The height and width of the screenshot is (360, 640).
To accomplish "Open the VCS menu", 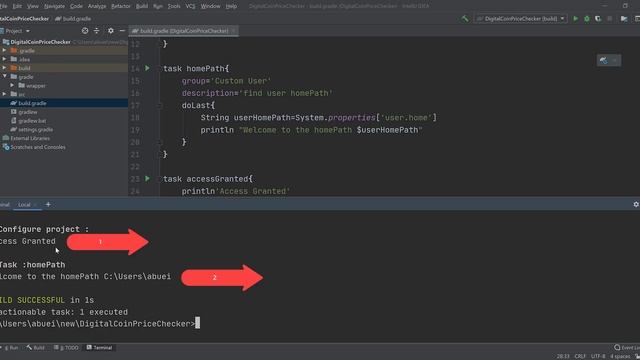I will tap(190, 6).
